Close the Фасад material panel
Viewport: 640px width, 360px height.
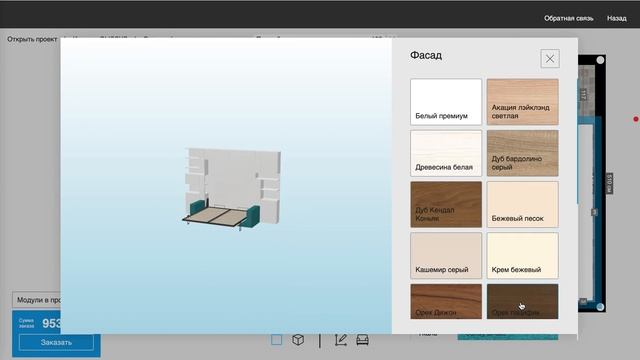550,59
